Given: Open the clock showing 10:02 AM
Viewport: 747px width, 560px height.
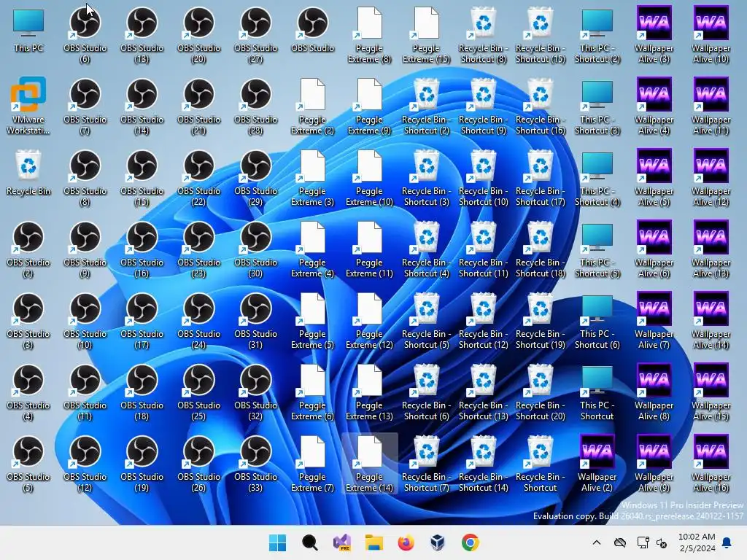Looking at the screenshot, I should 697,542.
